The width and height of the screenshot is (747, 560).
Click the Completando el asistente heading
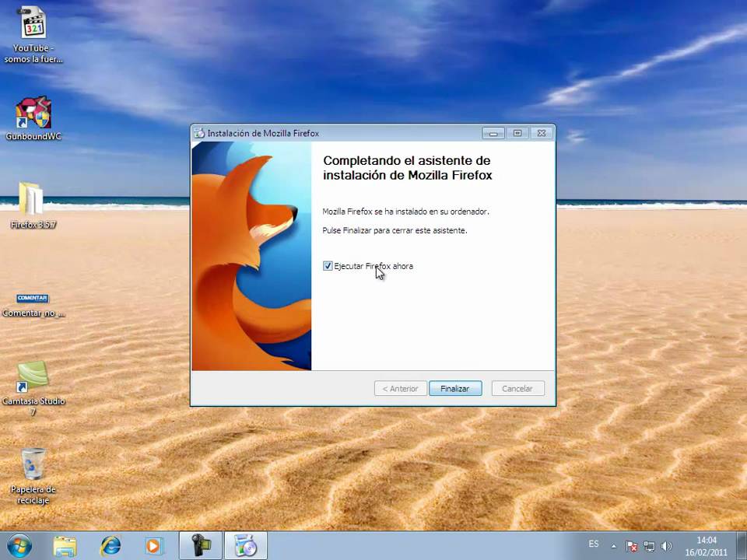(407, 168)
